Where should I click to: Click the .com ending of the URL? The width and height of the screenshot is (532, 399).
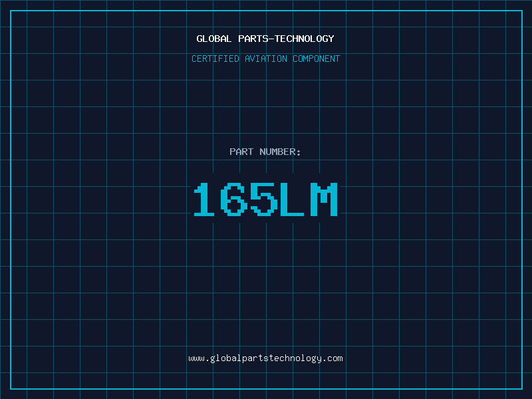point(332,358)
